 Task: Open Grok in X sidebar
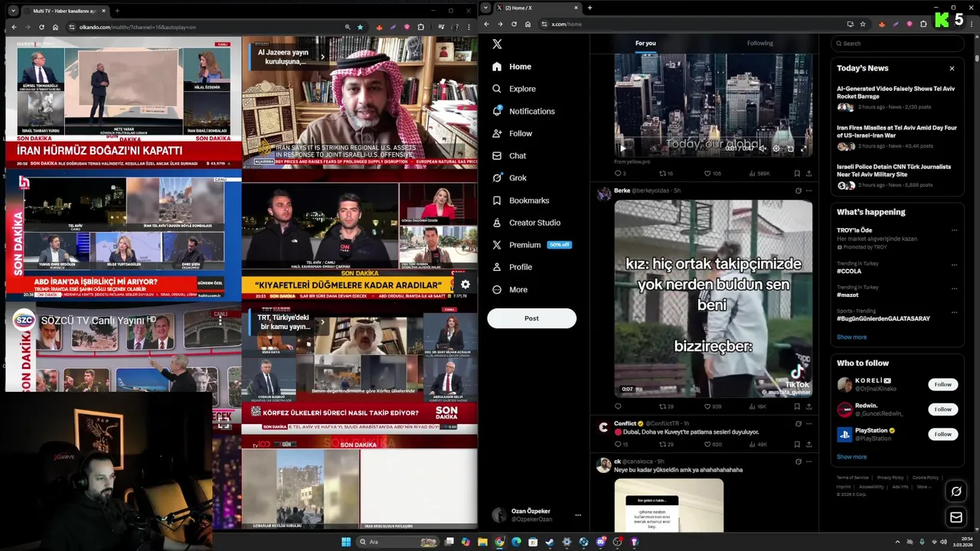[510, 178]
